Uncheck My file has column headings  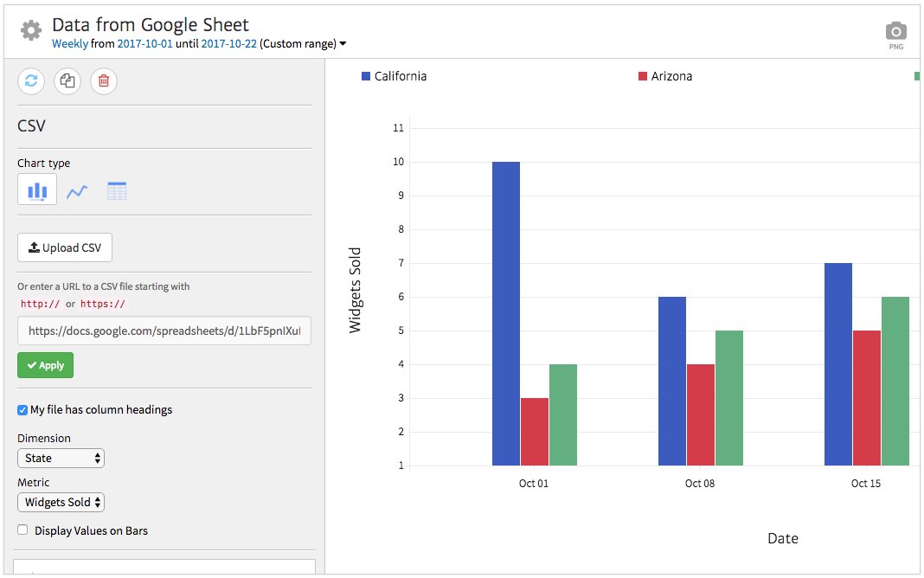click(22, 410)
